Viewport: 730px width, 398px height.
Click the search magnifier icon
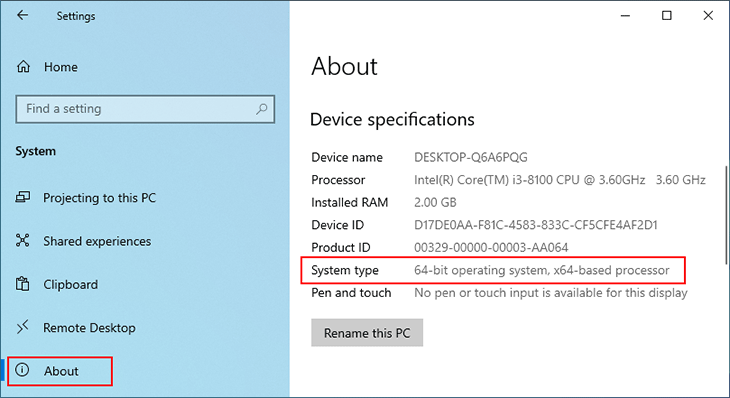point(262,109)
